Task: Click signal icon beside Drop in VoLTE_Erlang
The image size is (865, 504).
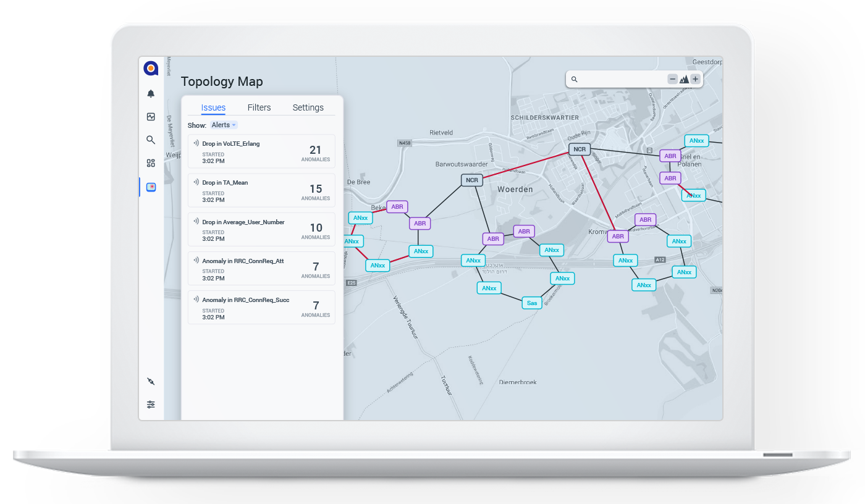Action: pos(196,143)
